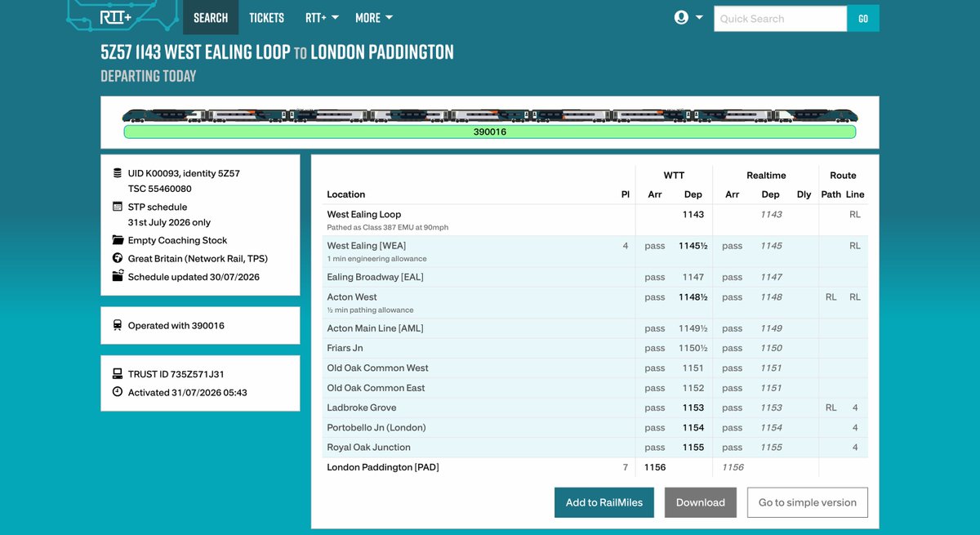980x535 pixels.
Task: Click West Ealing platform 4 cell
Action: [626, 245]
